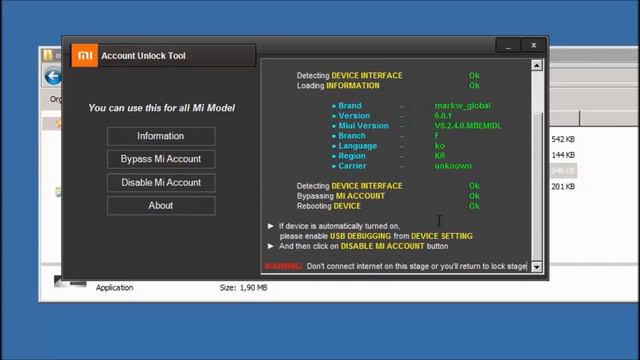The image size is (640, 360).
Task: Click the 'Bypassing MI ACCOUNT' log line
Action: (x=340, y=196)
